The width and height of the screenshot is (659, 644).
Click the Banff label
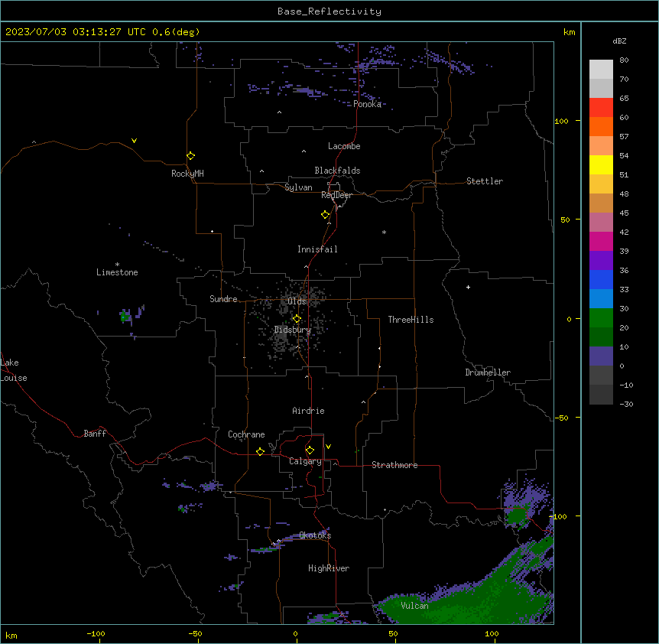tap(95, 434)
